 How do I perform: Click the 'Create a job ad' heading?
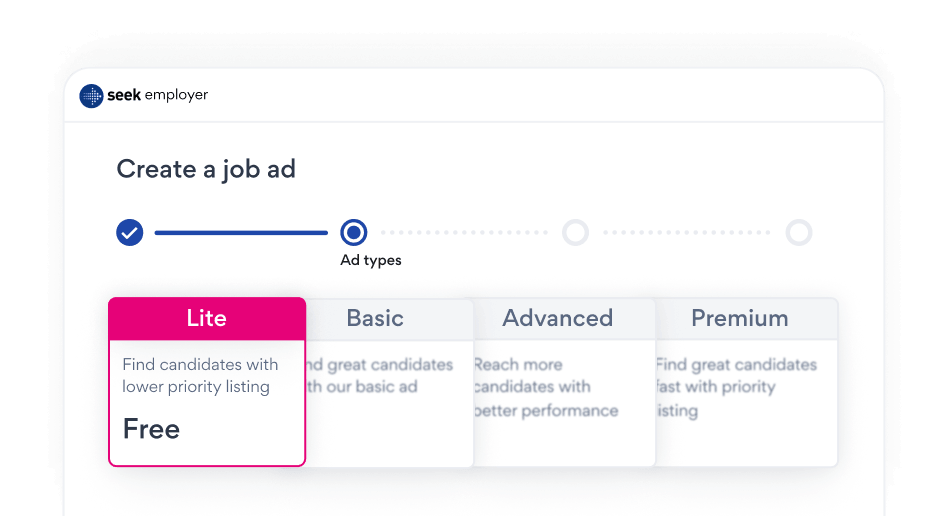[x=206, y=169]
